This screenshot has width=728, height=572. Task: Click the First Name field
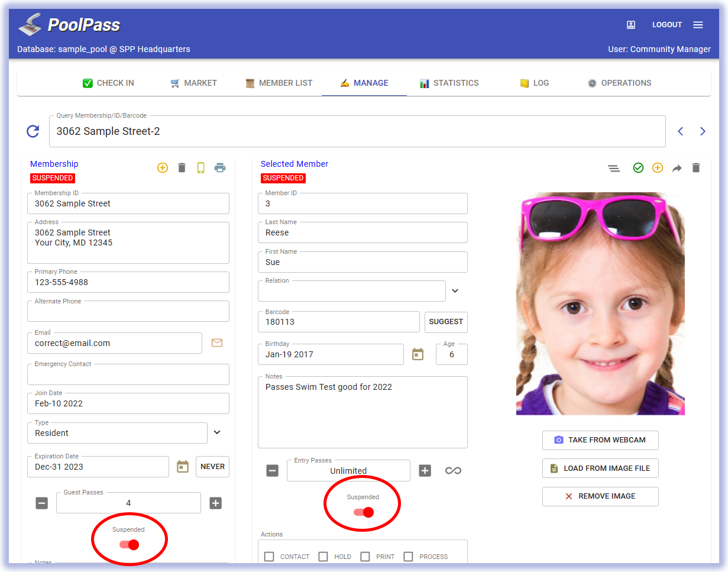[363, 262]
